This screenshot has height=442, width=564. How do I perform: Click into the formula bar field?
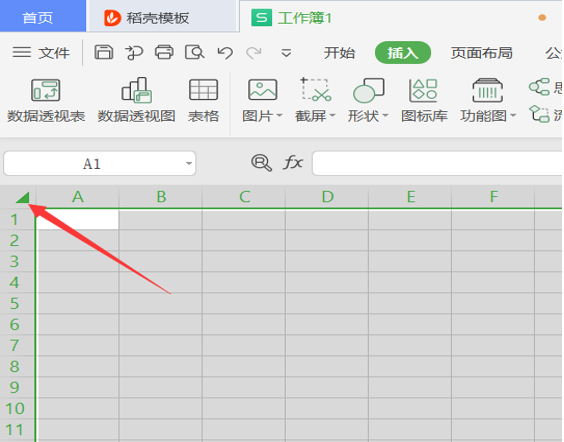click(437, 164)
